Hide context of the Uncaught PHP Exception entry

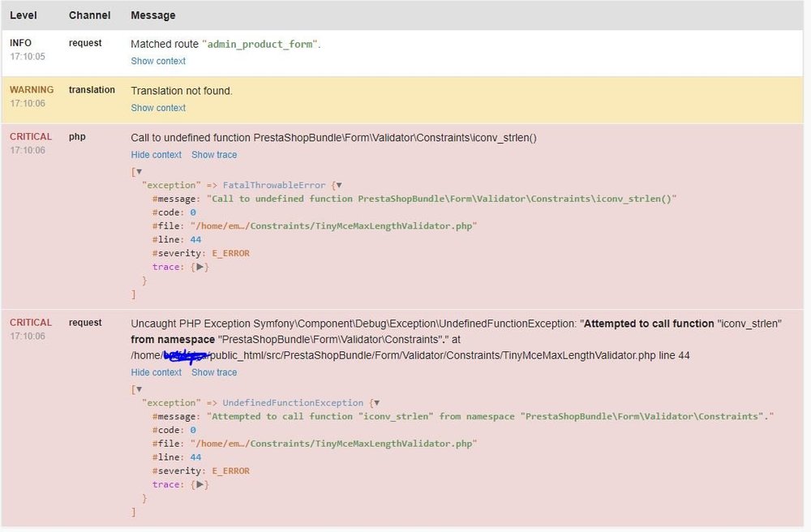tap(157, 372)
